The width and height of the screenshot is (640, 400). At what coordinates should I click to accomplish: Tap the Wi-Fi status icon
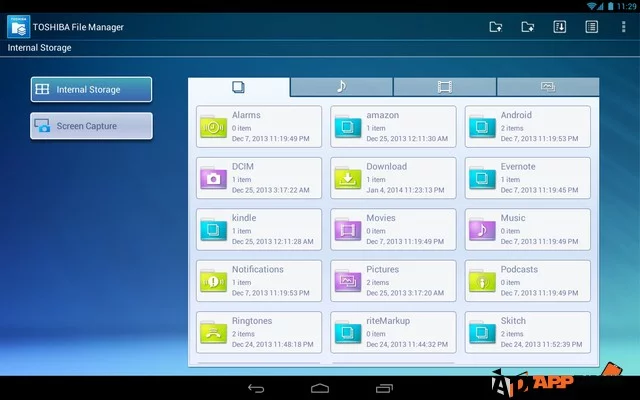pyautogui.click(x=592, y=6)
